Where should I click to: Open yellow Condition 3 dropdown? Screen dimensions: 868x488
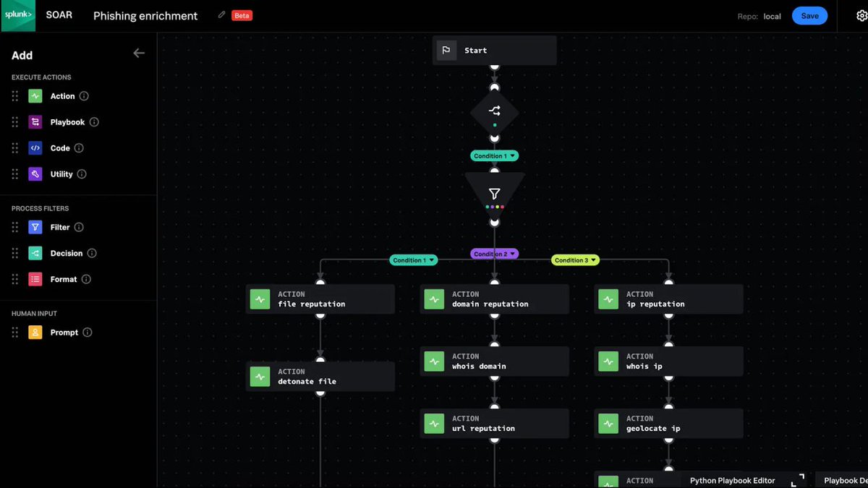click(576, 260)
